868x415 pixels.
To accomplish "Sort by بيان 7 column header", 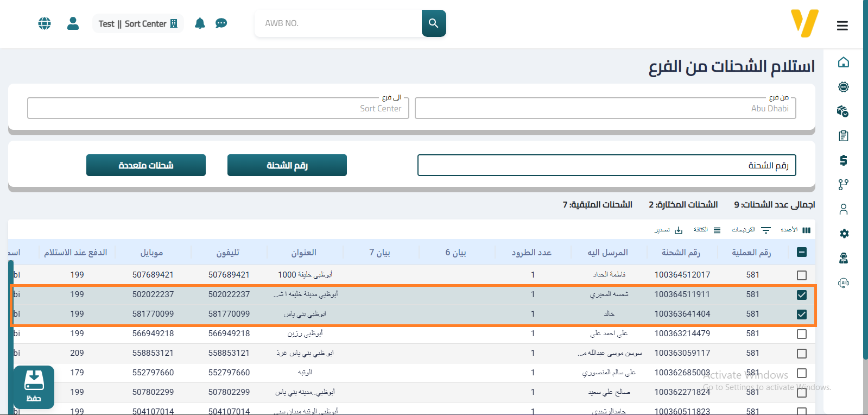I will click(x=379, y=252).
